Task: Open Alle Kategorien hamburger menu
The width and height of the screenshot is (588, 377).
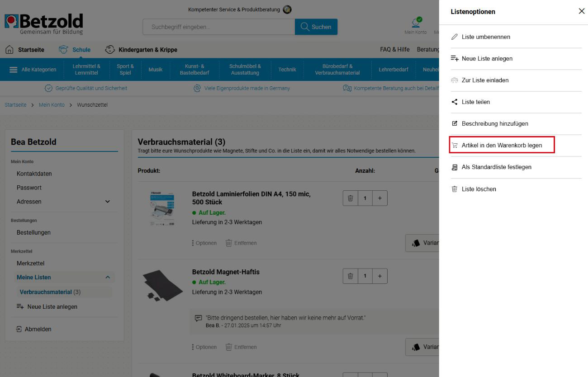Action: [33, 70]
